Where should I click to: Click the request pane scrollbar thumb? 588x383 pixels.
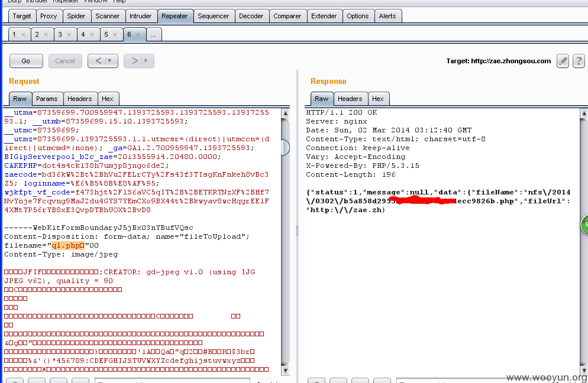pyautogui.click(x=285, y=147)
